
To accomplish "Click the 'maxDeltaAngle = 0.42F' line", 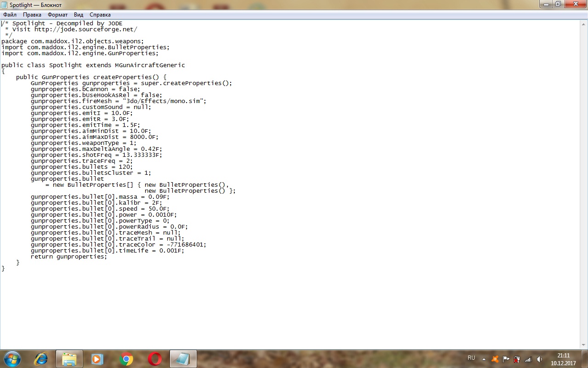I will tap(96, 149).
